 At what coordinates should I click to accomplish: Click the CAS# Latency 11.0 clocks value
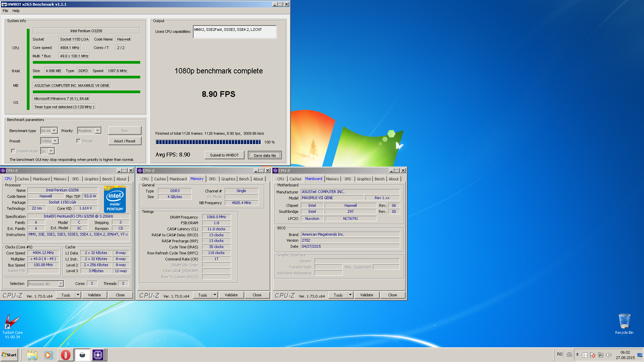tap(216, 229)
